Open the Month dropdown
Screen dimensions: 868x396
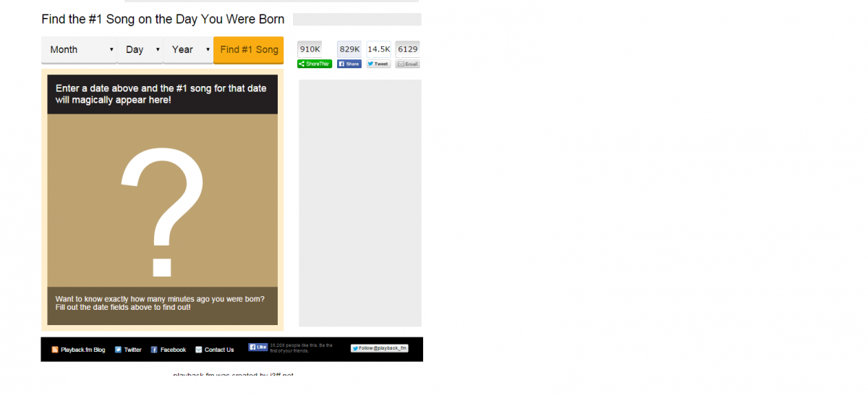pos(79,50)
